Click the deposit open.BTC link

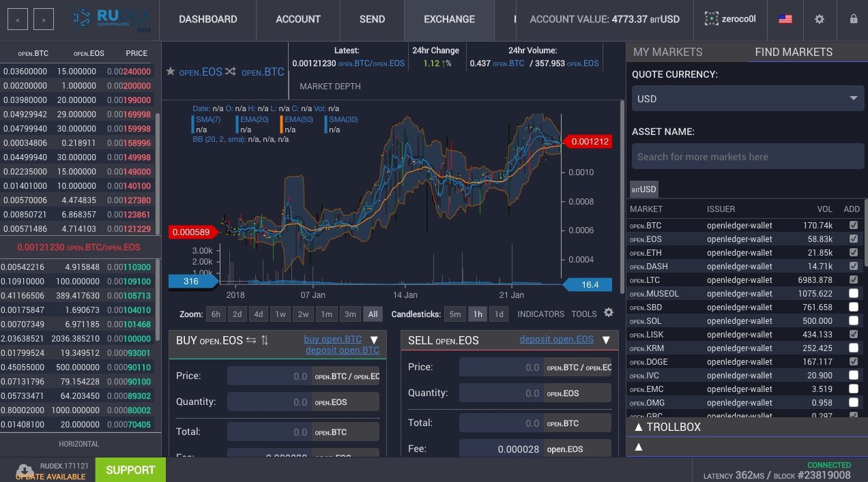click(x=343, y=350)
